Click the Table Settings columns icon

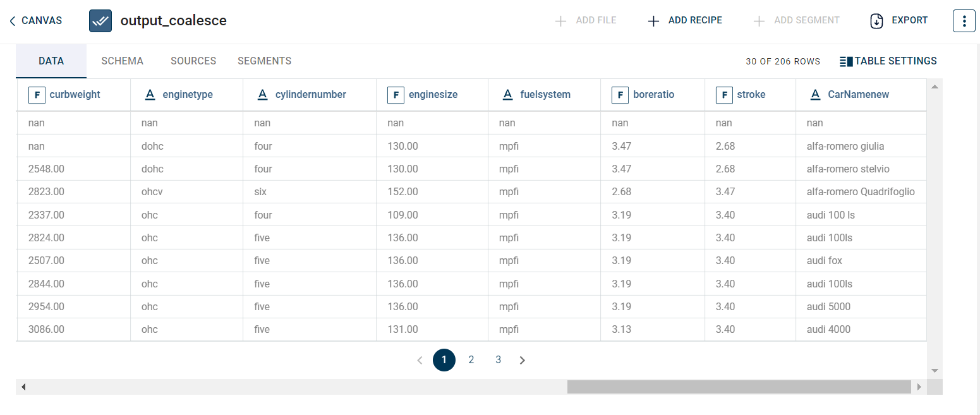pos(846,61)
